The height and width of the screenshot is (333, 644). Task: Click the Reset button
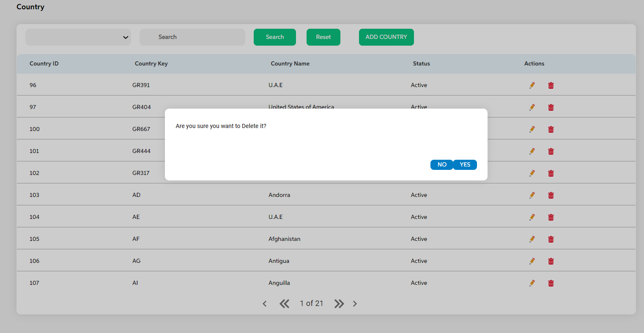pyautogui.click(x=323, y=37)
